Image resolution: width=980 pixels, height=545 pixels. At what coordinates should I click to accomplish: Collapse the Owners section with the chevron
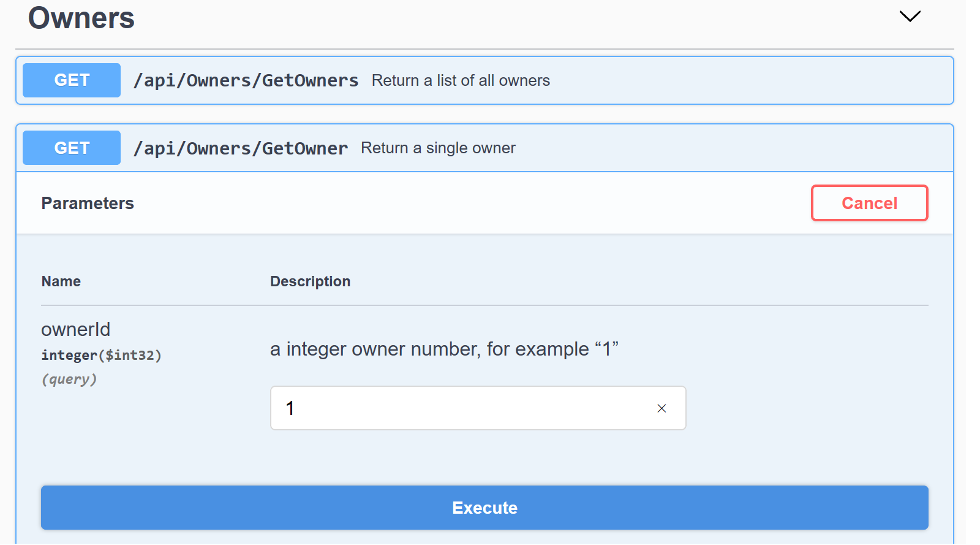pyautogui.click(x=910, y=17)
